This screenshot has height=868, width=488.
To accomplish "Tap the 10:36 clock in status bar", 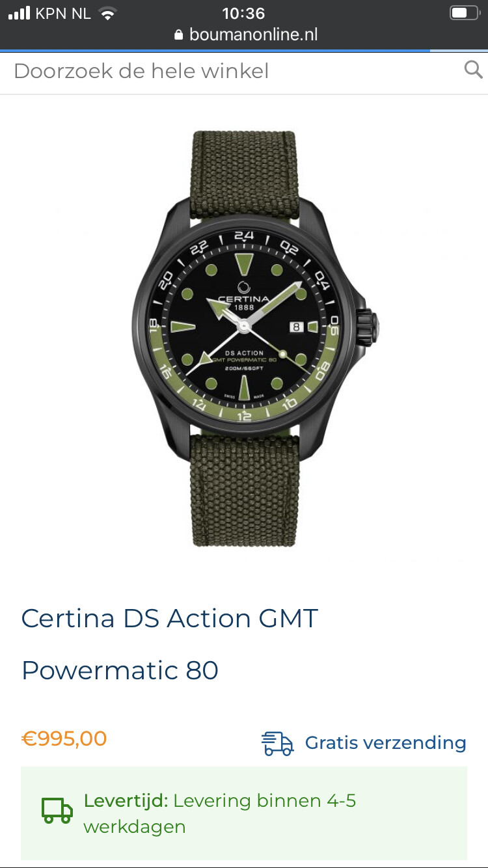I will click(243, 13).
